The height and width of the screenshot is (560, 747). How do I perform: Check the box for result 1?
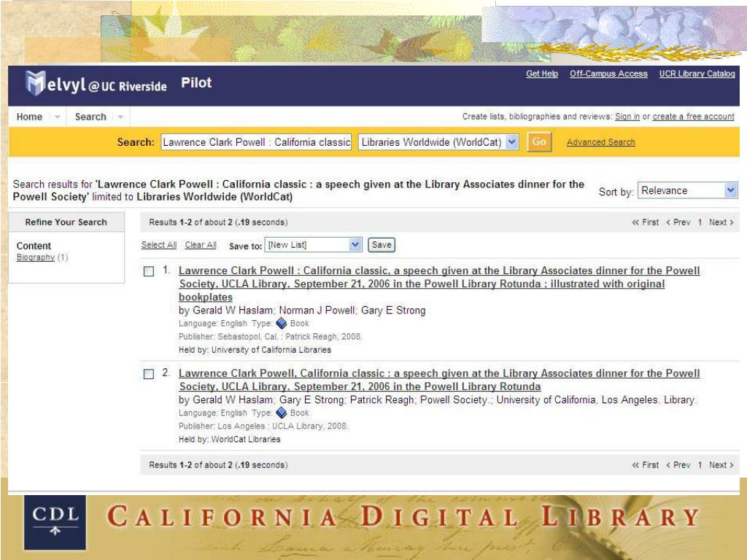149,271
